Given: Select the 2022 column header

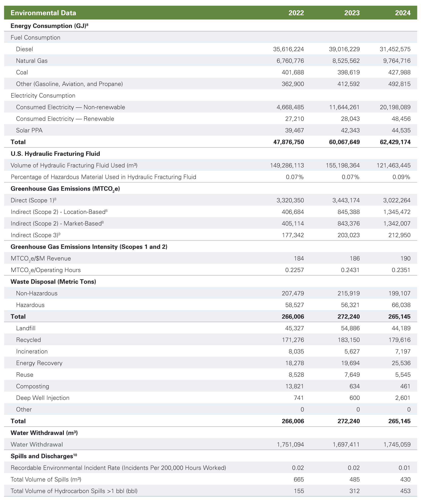Looking at the screenshot, I should coord(296,13).
